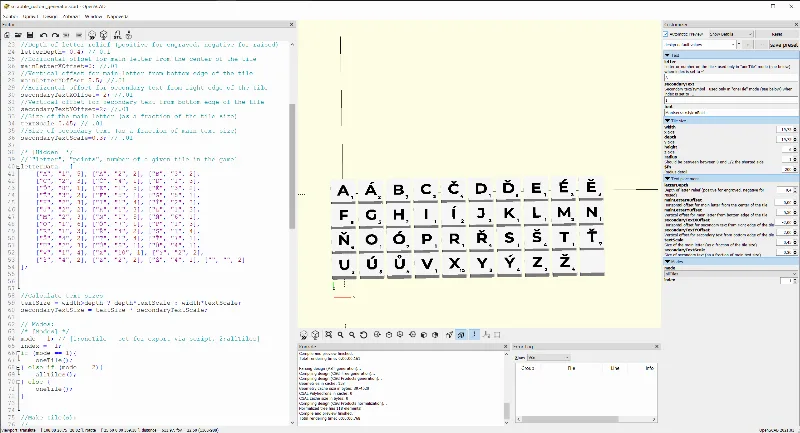Send to 3D printer icon in editor toolbar
800x433 pixels.
(129, 35)
